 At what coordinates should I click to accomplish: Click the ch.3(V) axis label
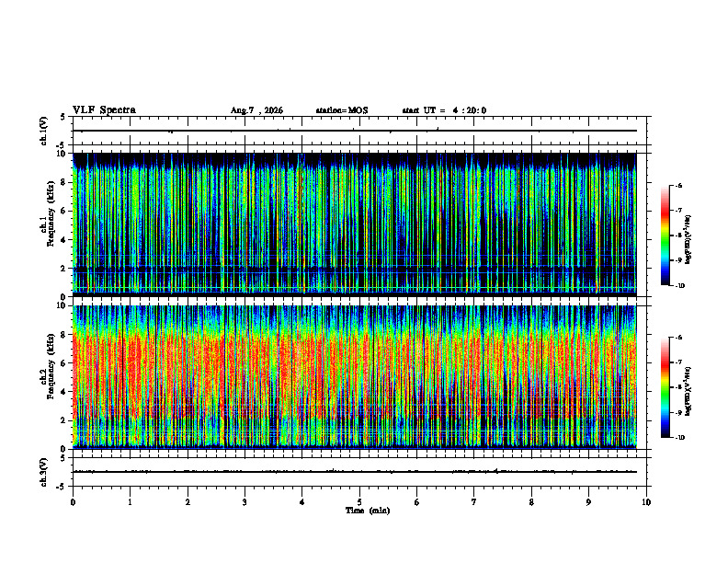point(44,472)
